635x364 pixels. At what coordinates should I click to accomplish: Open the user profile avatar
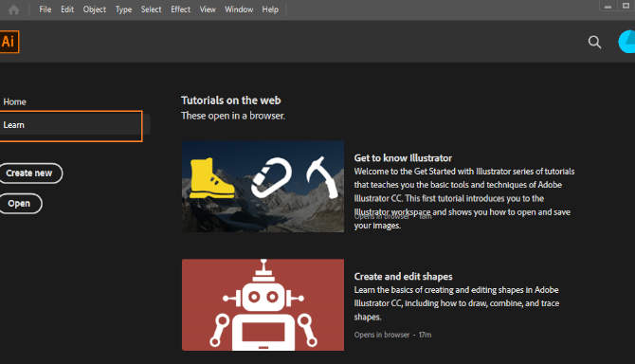pos(626,42)
